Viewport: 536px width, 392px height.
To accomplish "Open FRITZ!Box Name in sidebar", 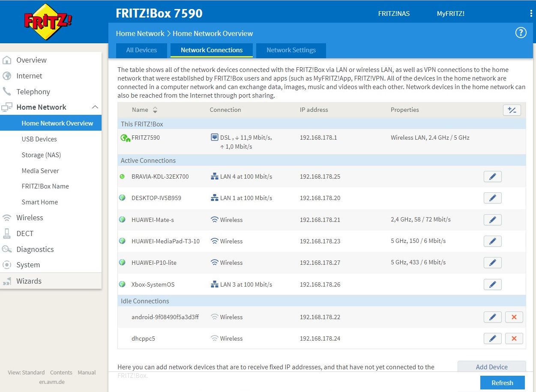I will click(45, 186).
